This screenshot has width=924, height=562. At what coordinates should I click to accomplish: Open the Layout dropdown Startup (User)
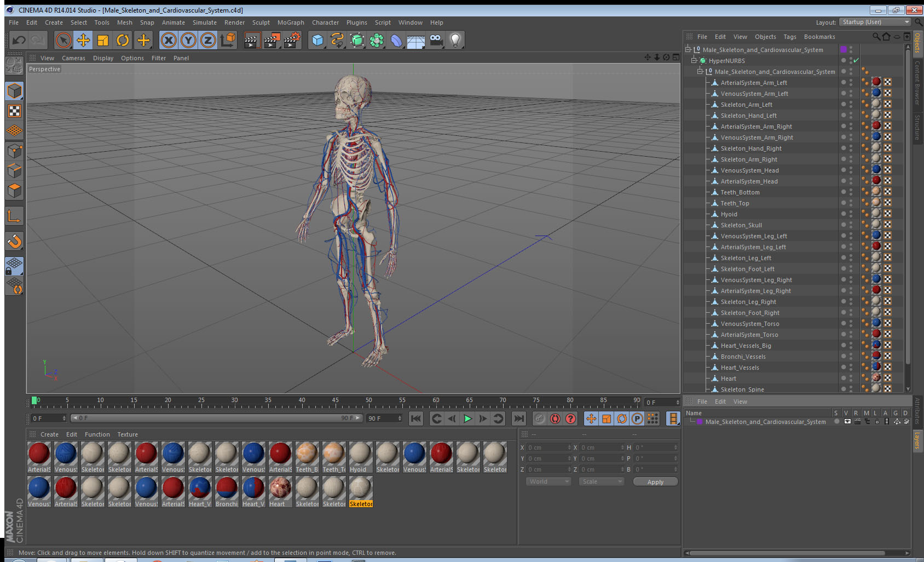point(876,22)
